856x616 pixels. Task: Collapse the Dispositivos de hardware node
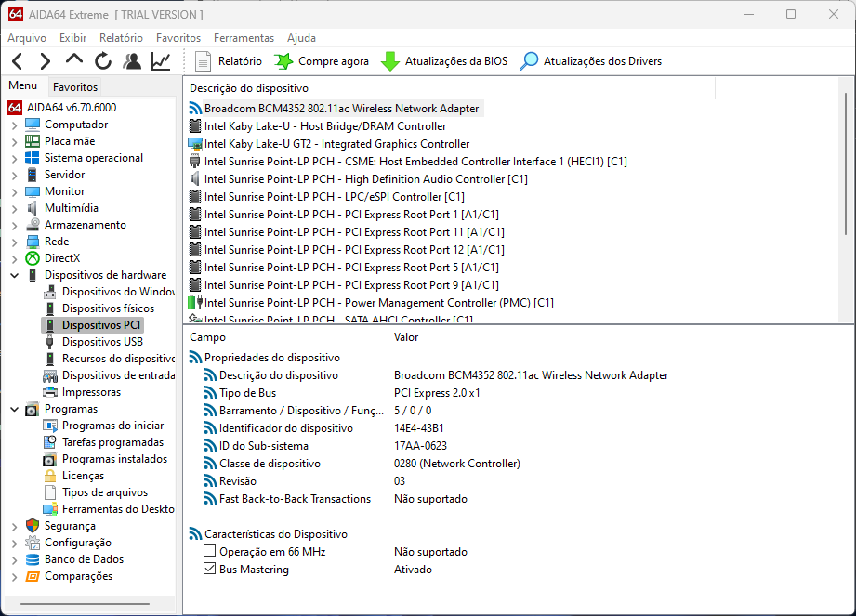(14, 276)
